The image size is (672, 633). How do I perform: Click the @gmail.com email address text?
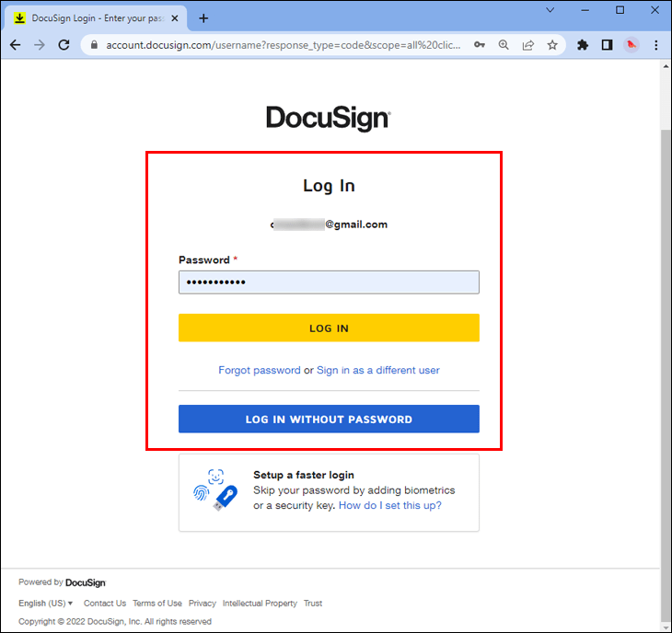click(x=330, y=224)
